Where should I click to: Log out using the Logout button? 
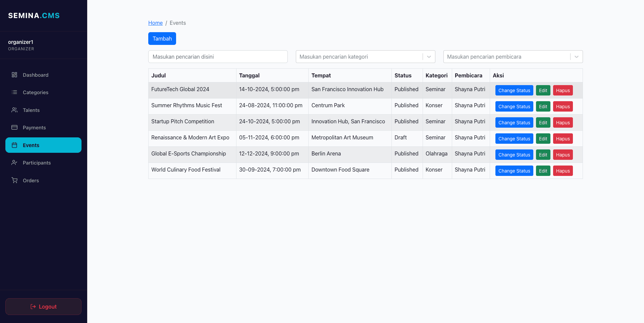point(43,307)
